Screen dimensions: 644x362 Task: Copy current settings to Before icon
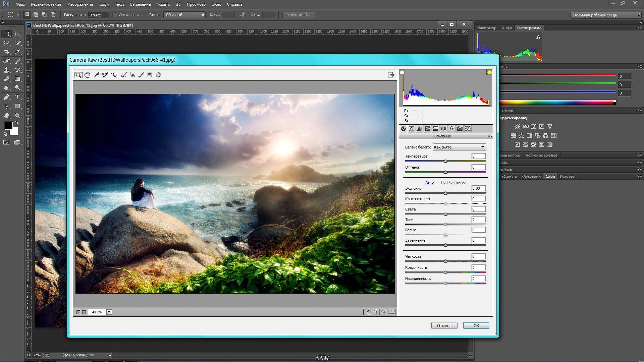tap(383, 312)
